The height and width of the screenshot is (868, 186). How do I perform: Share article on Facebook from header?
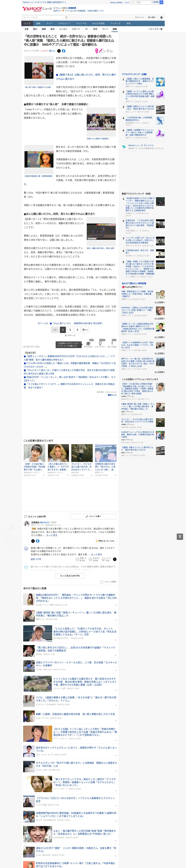(63, 51)
